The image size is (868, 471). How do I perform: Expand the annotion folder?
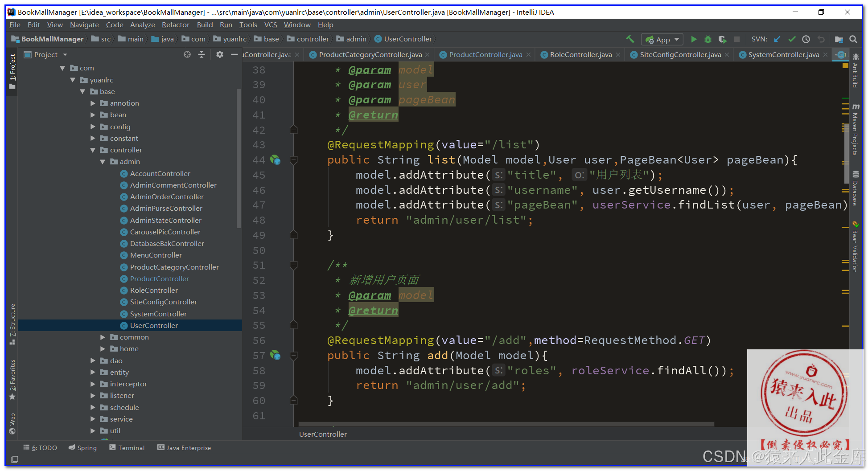93,103
